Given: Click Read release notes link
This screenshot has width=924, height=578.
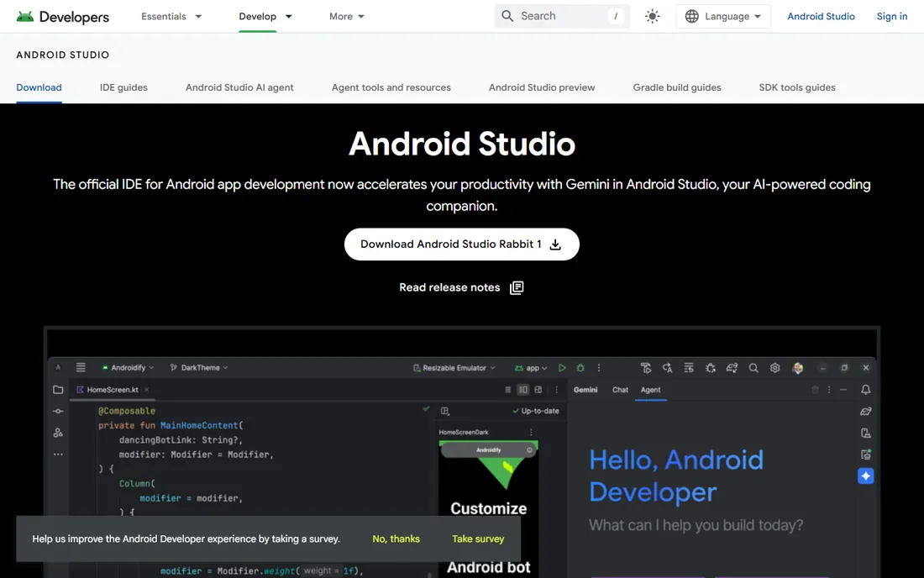Looking at the screenshot, I should [x=449, y=287].
